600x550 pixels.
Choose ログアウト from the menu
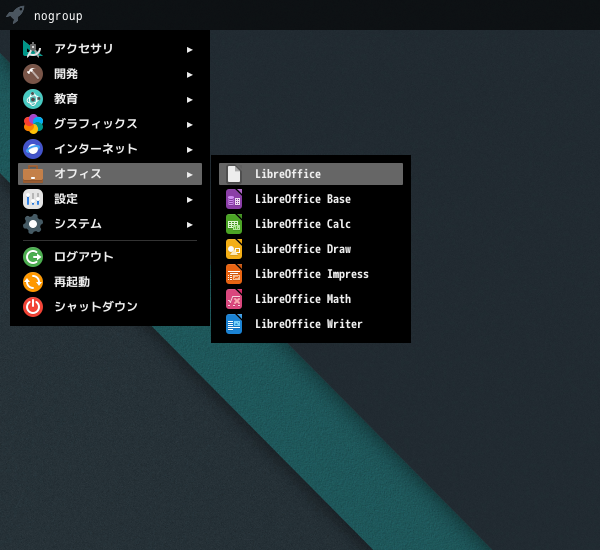[110, 257]
